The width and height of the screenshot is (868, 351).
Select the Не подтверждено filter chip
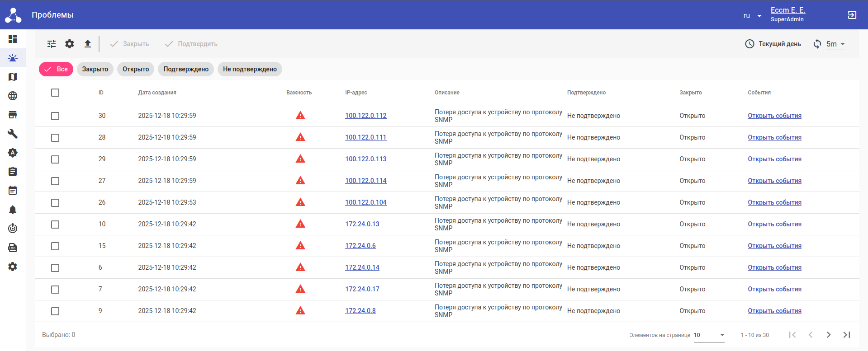(250, 69)
